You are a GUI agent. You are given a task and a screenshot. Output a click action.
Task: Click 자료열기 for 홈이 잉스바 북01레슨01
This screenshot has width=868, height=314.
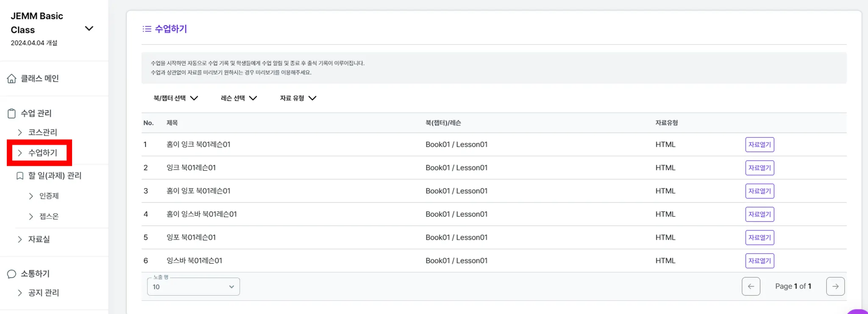click(x=759, y=214)
